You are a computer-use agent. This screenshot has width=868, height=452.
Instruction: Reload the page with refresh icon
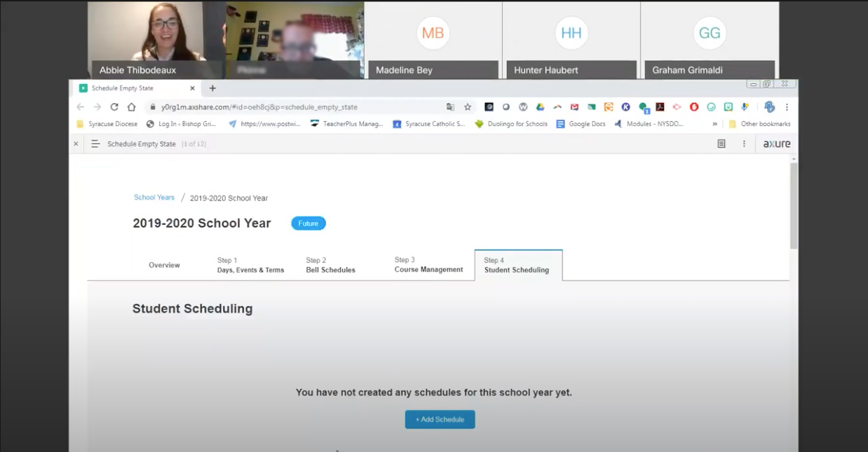tap(114, 107)
